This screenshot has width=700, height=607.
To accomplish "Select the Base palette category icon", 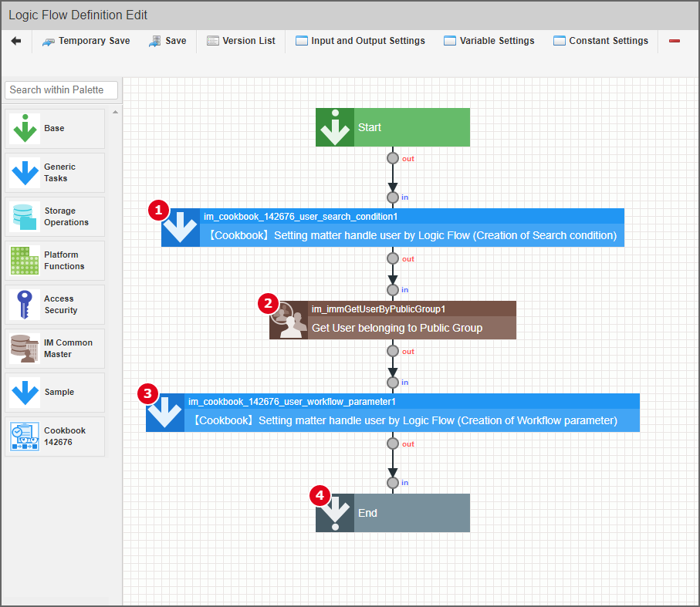I will coord(25,129).
